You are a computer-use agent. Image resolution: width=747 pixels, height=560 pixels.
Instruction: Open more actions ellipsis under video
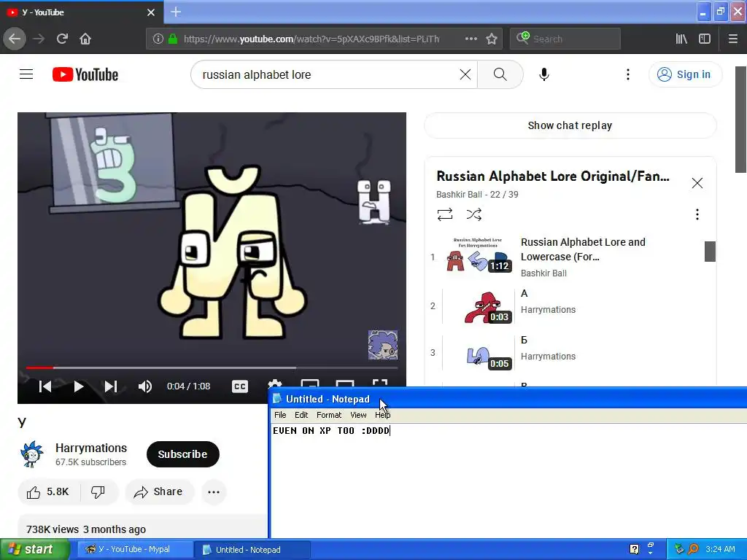214,492
